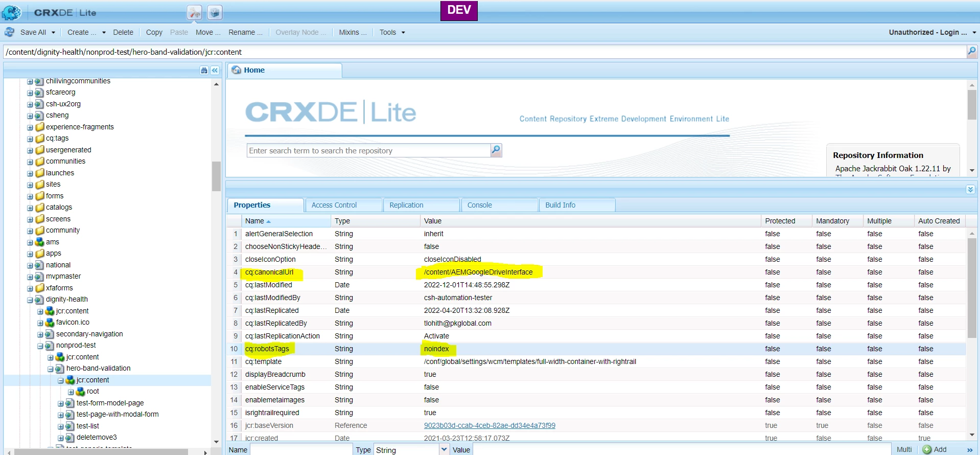Image resolution: width=980 pixels, height=455 pixels.
Task: Click the repository path address field
Action: (x=484, y=52)
